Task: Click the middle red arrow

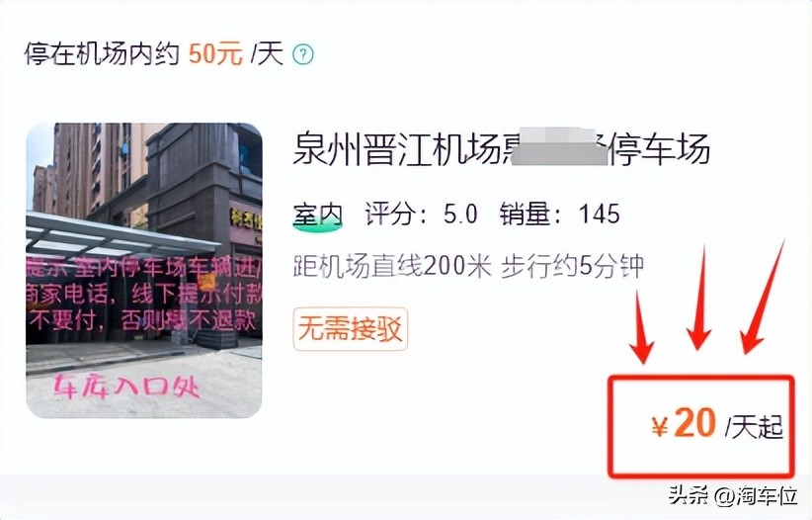Action: [699, 298]
